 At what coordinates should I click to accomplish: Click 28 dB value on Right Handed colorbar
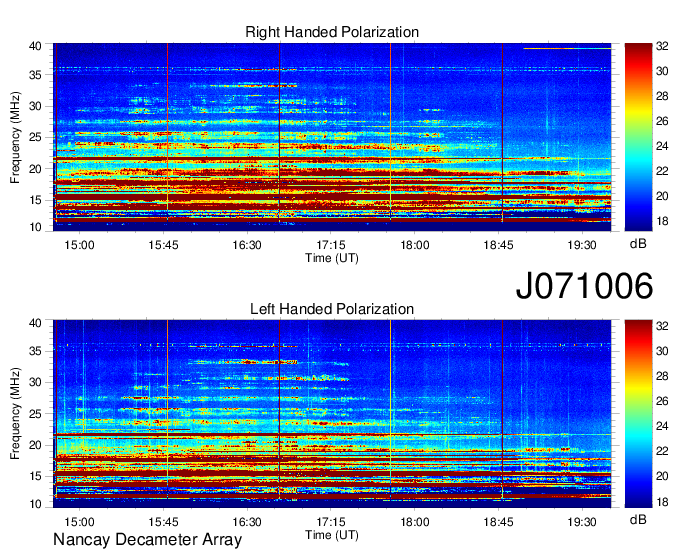click(x=663, y=96)
